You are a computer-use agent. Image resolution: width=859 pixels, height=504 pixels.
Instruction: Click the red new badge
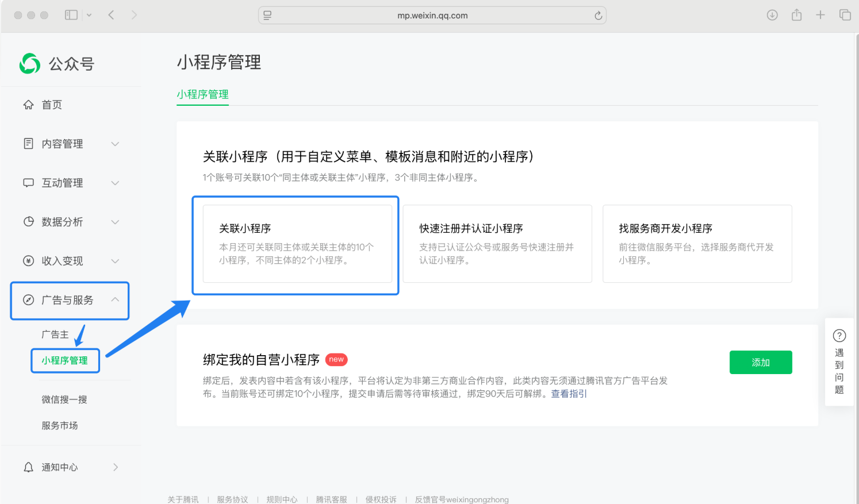pyautogui.click(x=336, y=359)
